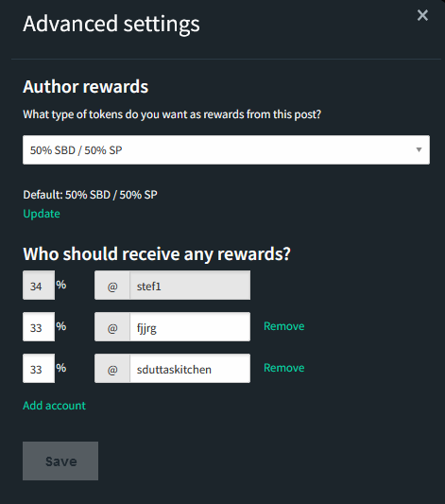This screenshot has height=504, width=445.
Task: Click the @ symbol beside fjjrg
Action: (112, 326)
